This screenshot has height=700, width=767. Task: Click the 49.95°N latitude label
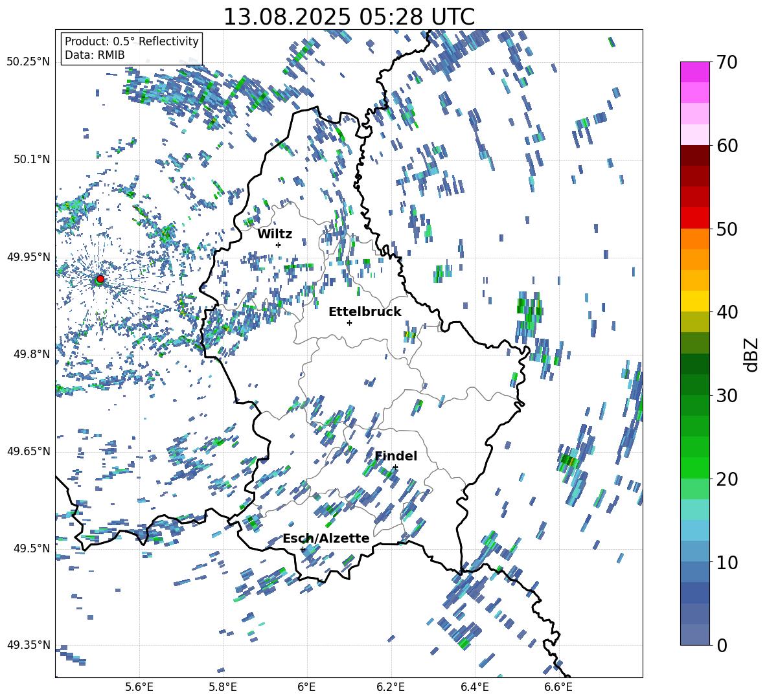[x=29, y=257]
